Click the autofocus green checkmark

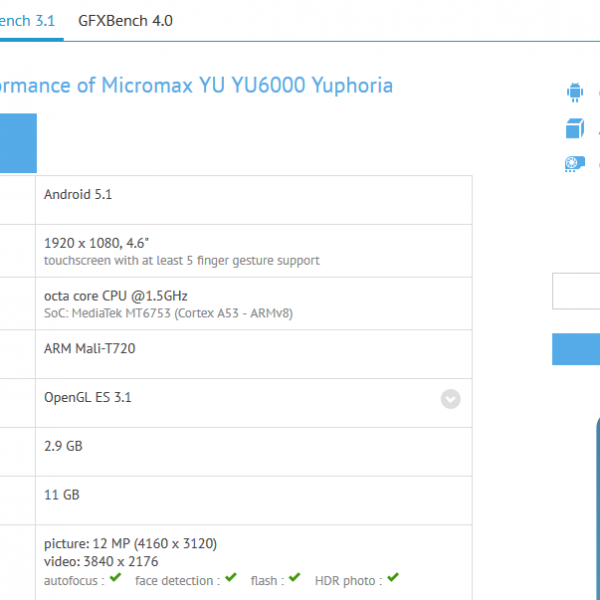pos(115,579)
